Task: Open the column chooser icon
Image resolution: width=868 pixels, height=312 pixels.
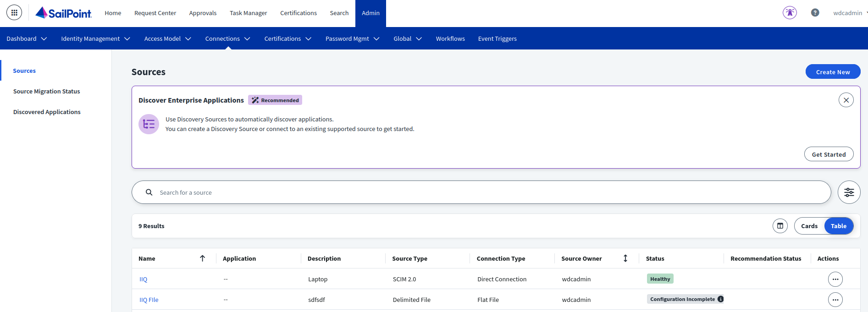Action: coord(780,226)
